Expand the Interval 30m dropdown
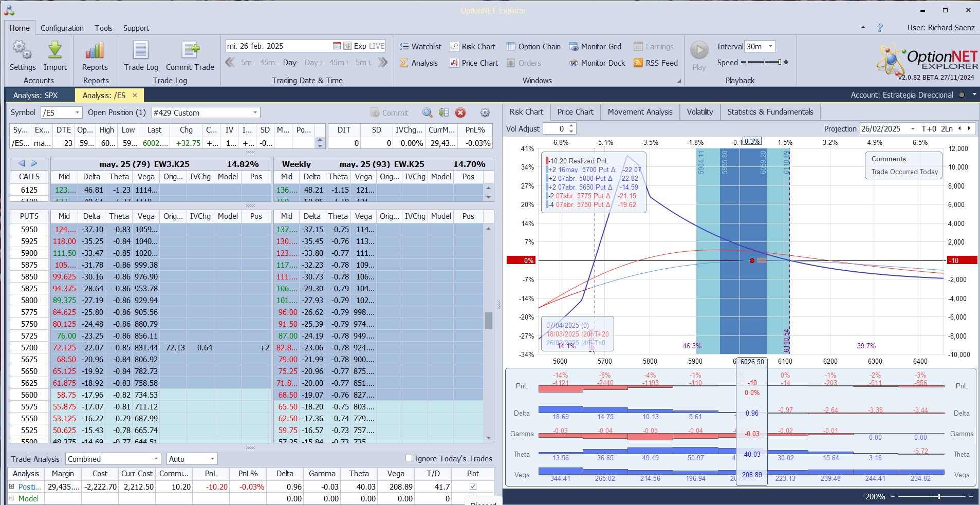Screen dimensions: 980x505 point(770,47)
